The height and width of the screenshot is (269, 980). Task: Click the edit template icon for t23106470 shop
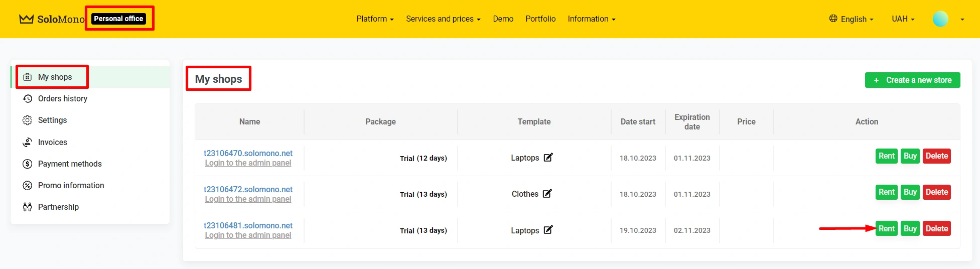[x=548, y=158]
